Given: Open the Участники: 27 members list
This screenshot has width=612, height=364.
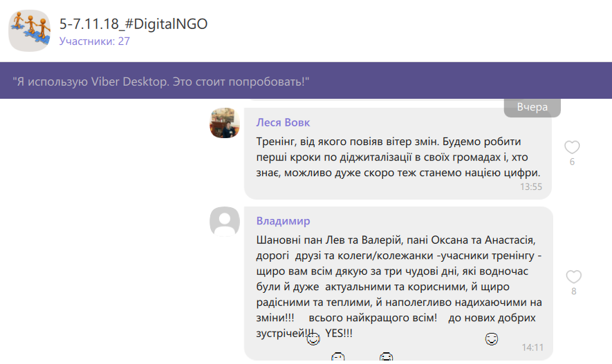Looking at the screenshot, I should pyautogui.click(x=95, y=41).
